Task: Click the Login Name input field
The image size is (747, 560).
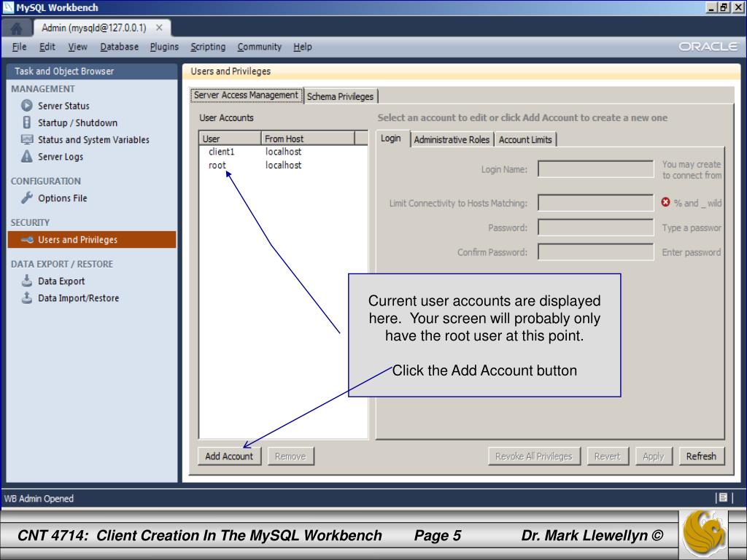Action: point(595,169)
